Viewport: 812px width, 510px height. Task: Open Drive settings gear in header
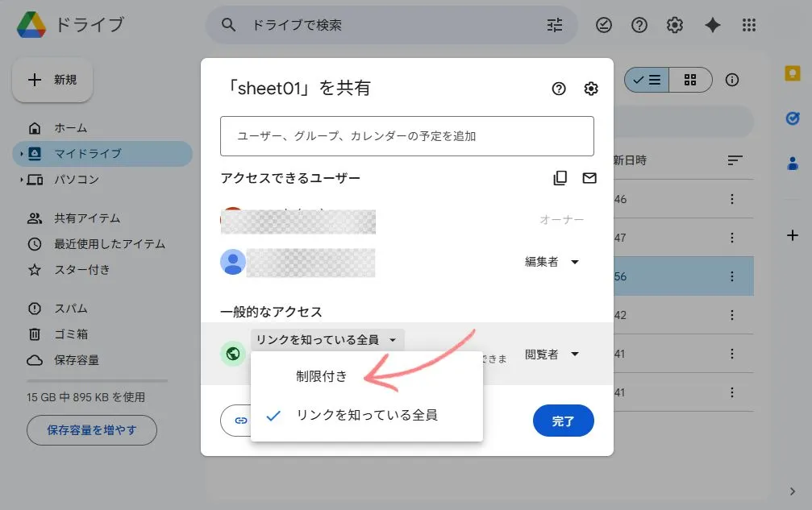(x=674, y=25)
